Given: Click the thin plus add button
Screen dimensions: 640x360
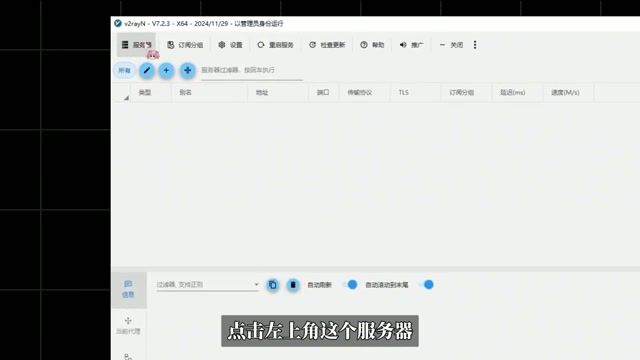Looking at the screenshot, I should point(166,71).
